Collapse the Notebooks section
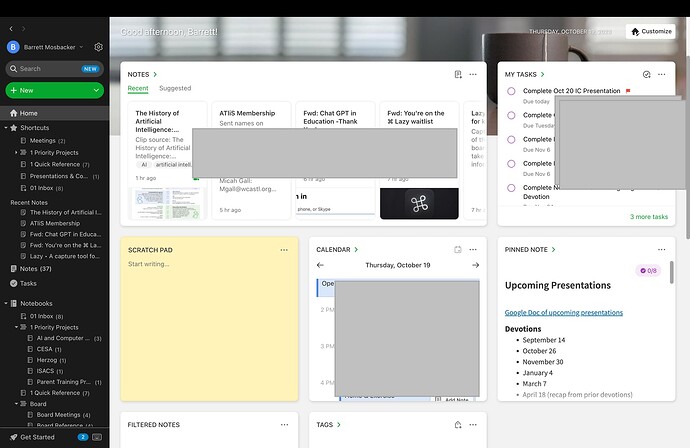This screenshot has height=448, width=690. coord(6,303)
